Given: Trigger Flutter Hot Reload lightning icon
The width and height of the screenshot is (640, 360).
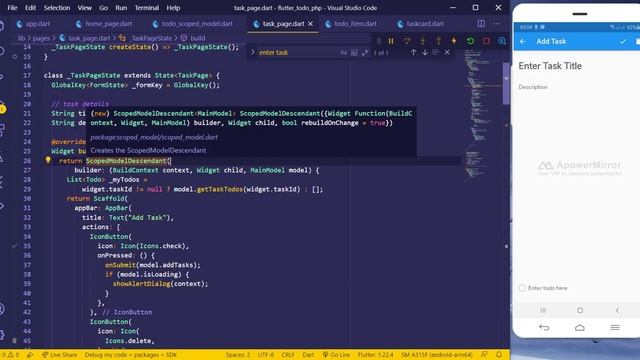Looking at the screenshot, I should (454, 41).
